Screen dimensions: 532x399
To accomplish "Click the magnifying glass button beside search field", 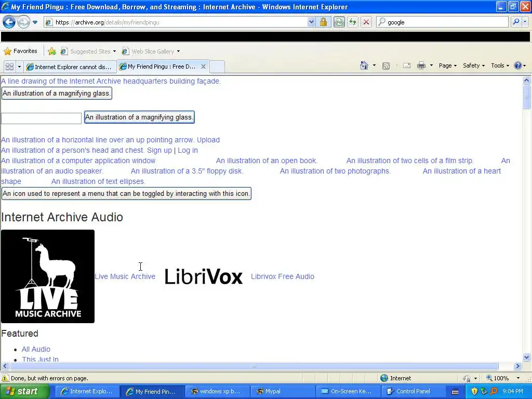I will (139, 117).
